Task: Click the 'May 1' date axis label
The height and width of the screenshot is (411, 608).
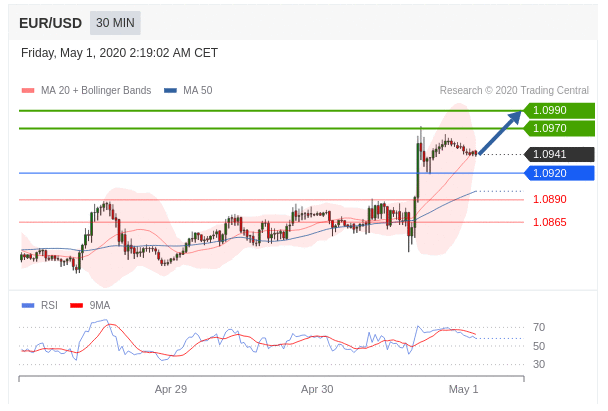Action: (x=463, y=389)
